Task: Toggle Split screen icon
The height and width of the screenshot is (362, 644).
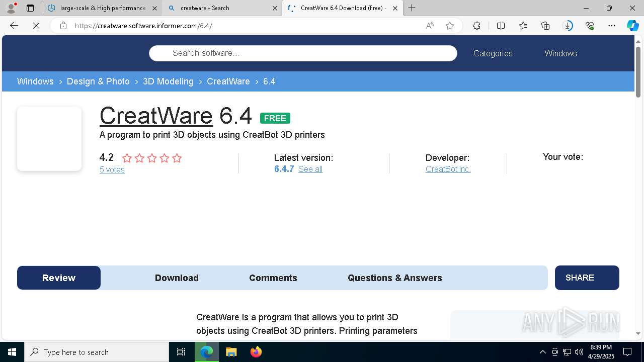Action: click(501, 26)
